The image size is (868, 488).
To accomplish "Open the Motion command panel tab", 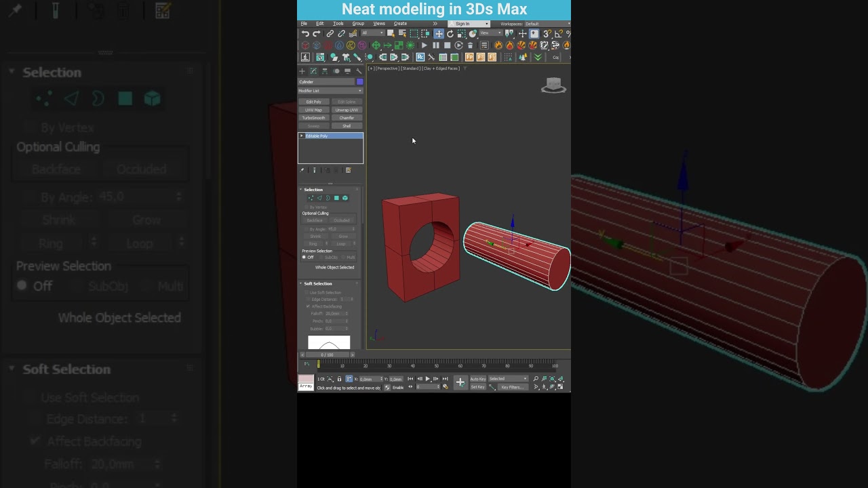I will pos(336,71).
